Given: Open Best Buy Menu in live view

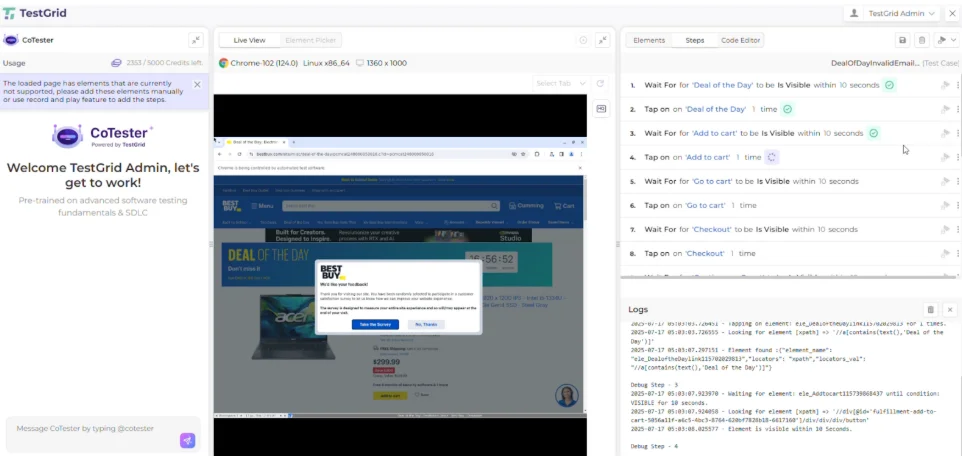Looking at the screenshot, I should (263, 206).
